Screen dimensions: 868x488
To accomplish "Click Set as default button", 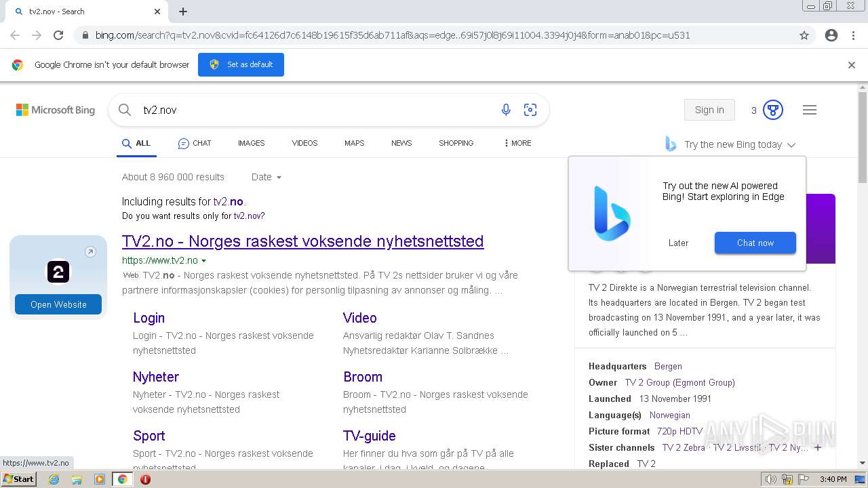I will (241, 65).
